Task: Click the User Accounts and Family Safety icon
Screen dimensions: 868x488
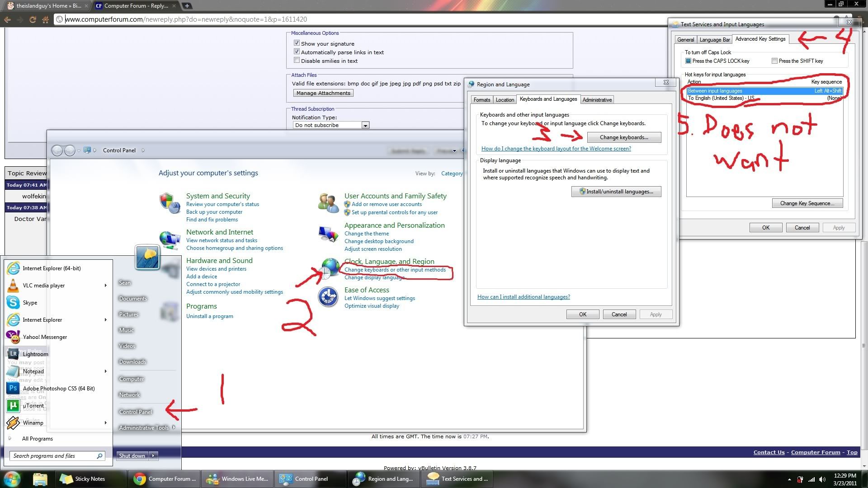Action: pyautogui.click(x=328, y=202)
